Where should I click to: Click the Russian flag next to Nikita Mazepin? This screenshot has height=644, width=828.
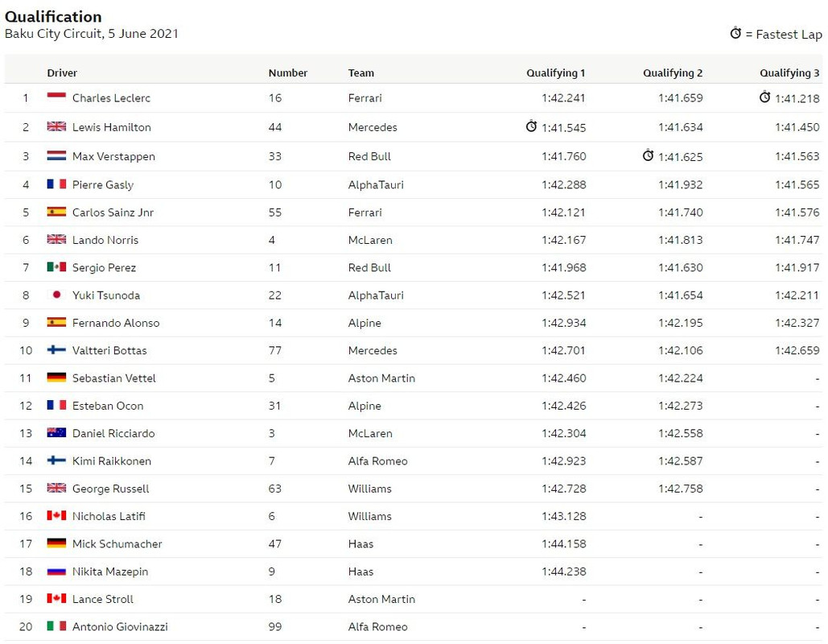pos(56,571)
